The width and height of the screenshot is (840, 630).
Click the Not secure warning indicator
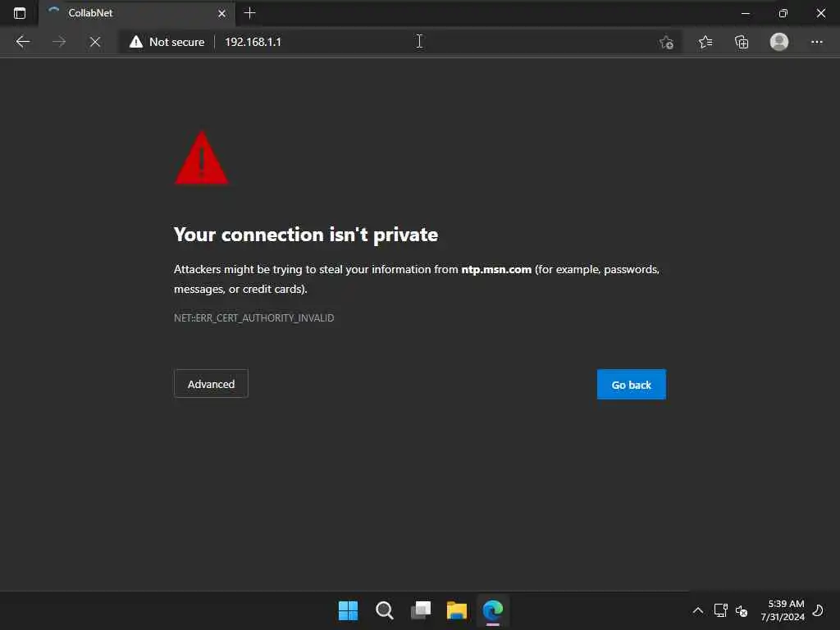pos(167,42)
